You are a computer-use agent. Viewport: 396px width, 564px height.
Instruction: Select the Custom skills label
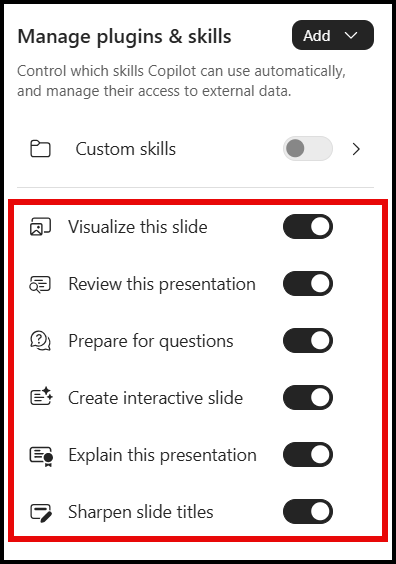(x=126, y=149)
